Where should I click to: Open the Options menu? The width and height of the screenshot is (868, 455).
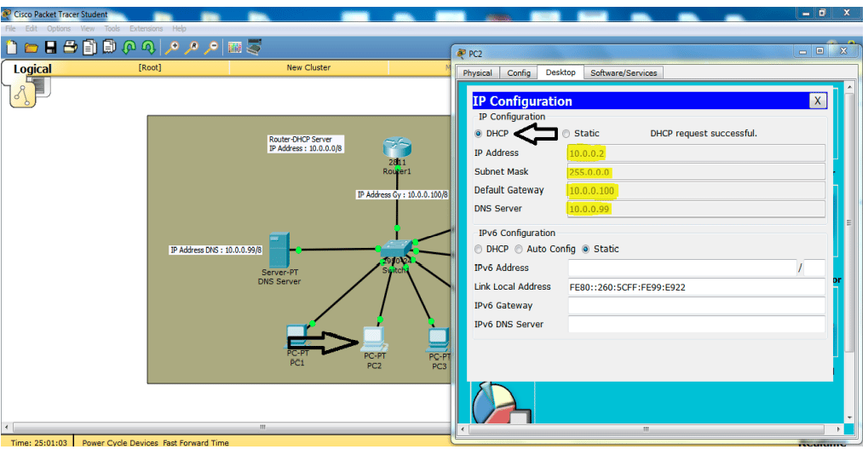coord(59,29)
